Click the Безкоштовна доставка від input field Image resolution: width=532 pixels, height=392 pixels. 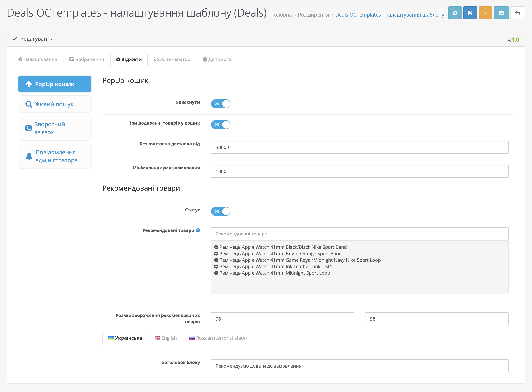360,147
